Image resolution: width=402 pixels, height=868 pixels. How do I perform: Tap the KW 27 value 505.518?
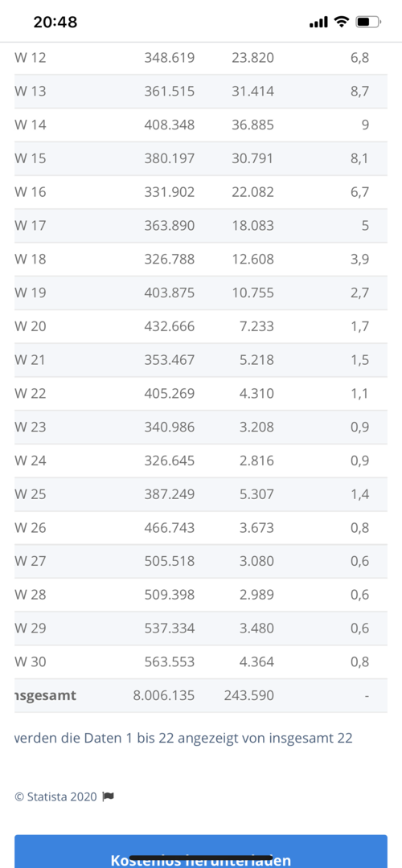click(x=170, y=561)
